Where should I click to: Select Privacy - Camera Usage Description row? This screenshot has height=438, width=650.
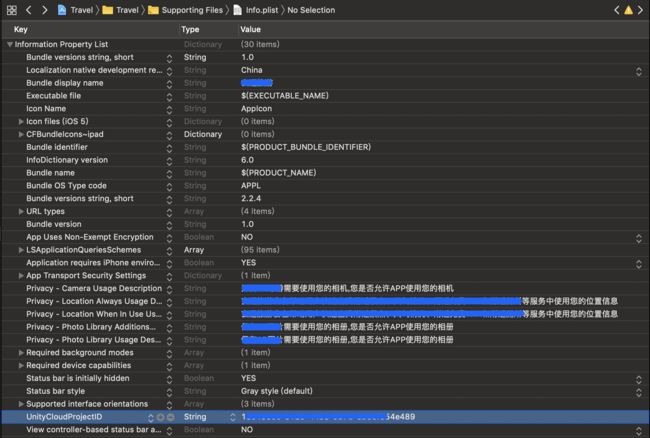pyautogui.click(x=325, y=288)
